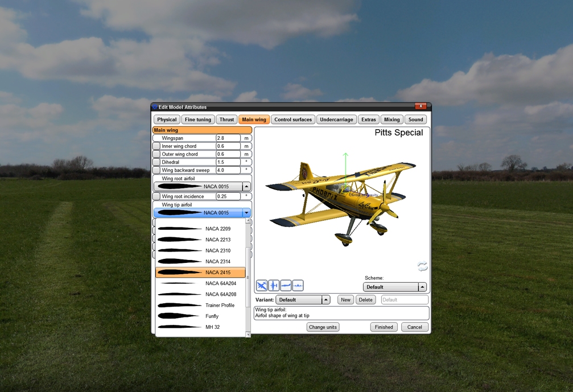Viewport: 573px width, 392px height.
Task: Switch to top-down view icon
Action: click(x=274, y=285)
